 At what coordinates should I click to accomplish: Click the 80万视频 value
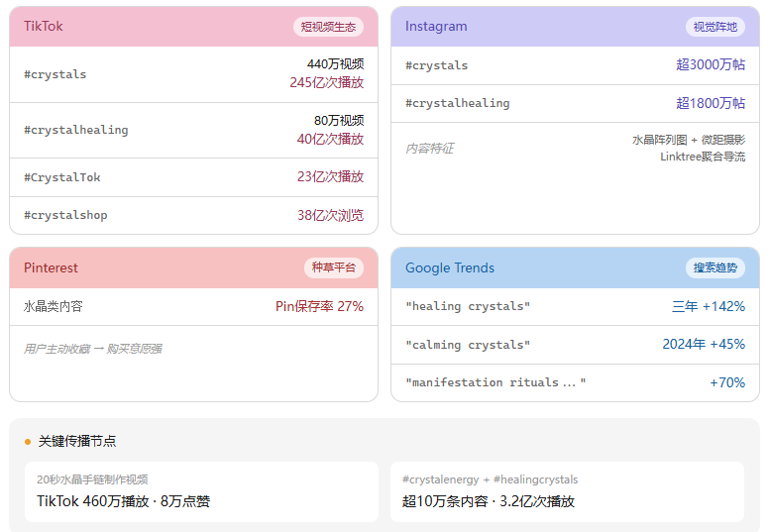pyautogui.click(x=339, y=121)
